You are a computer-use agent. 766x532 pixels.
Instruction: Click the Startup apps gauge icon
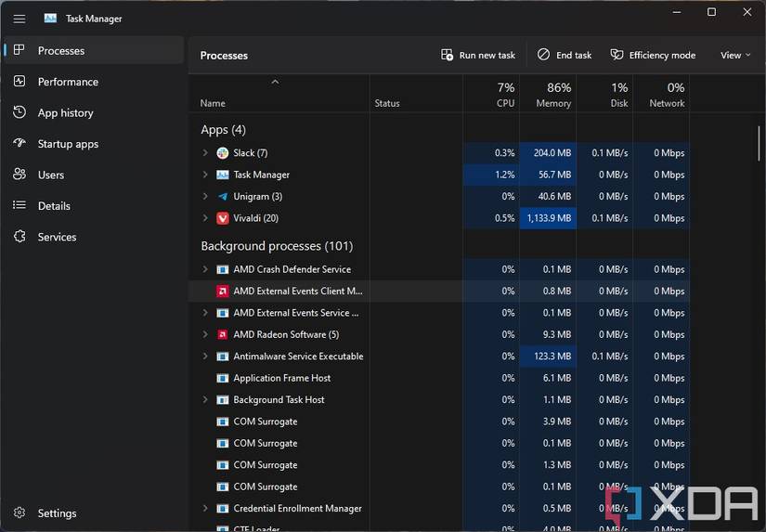[19, 143]
